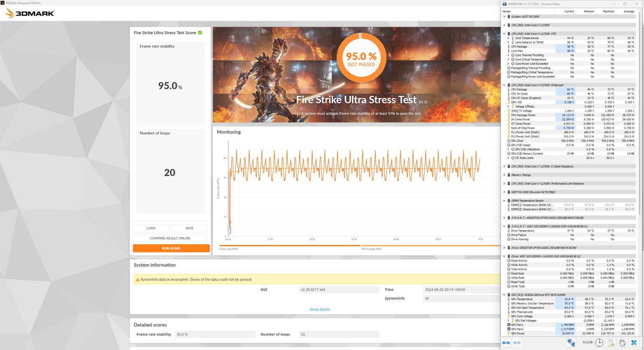644x350 pixels.
Task: Open the network remote monitoring icon in HWiNFO
Action: coord(571,343)
